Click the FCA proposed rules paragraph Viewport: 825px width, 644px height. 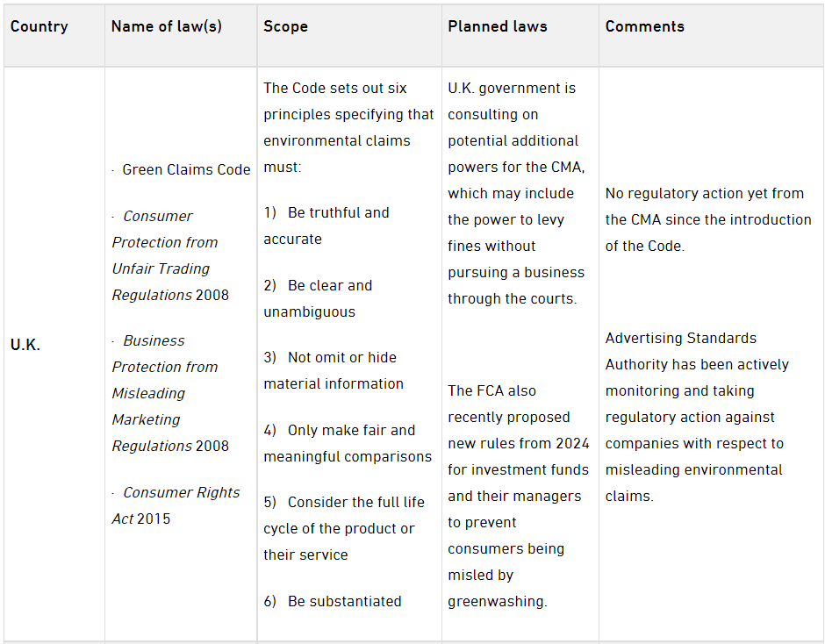(x=519, y=496)
